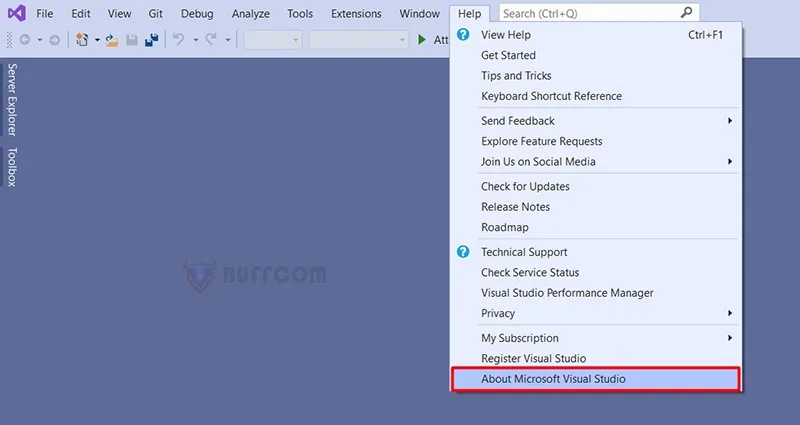The width and height of the screenshot is (800, 425).
Task: Choose View Help from the menu
Action: click(x=595, y=35)
